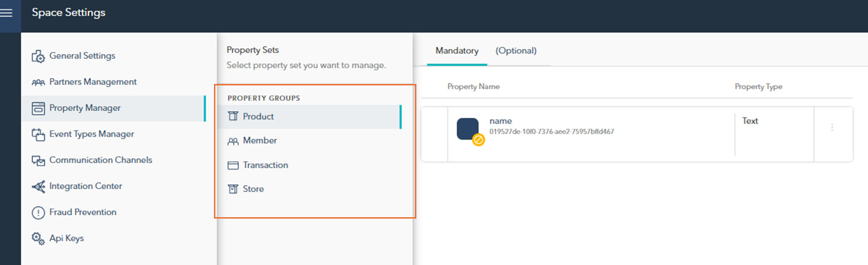Click the Transaction card icon
868x265 pixels.
pyautogui.click(x=233, y=165)
